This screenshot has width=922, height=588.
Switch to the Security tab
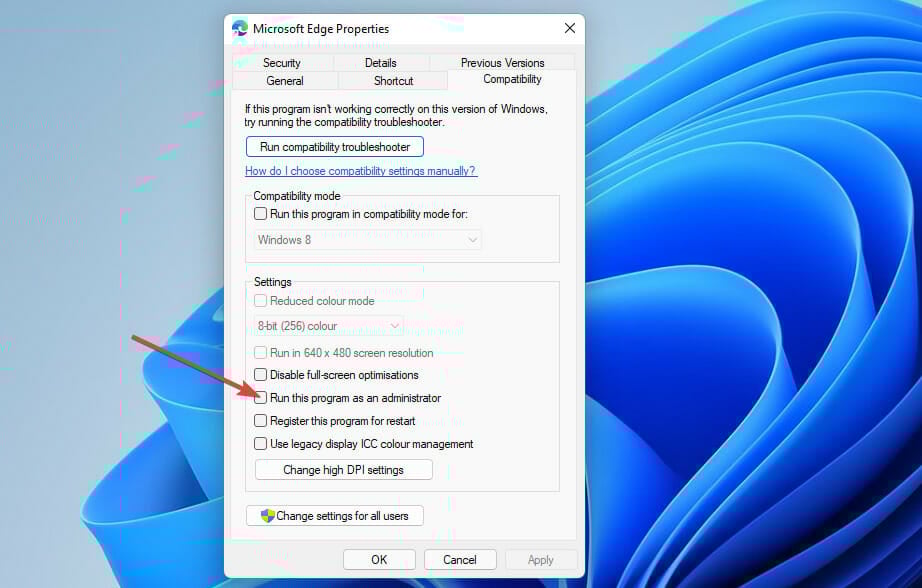(282, 62)
